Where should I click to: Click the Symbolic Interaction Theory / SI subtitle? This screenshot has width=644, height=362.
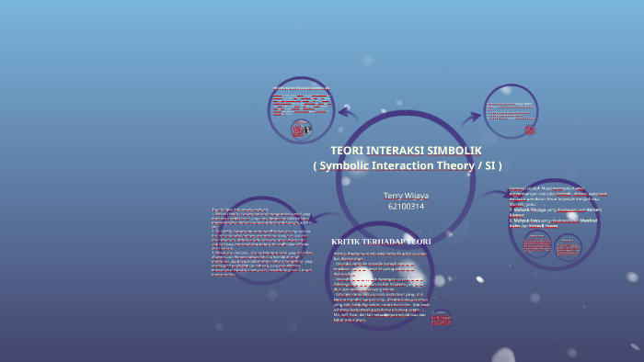point(408,165)
